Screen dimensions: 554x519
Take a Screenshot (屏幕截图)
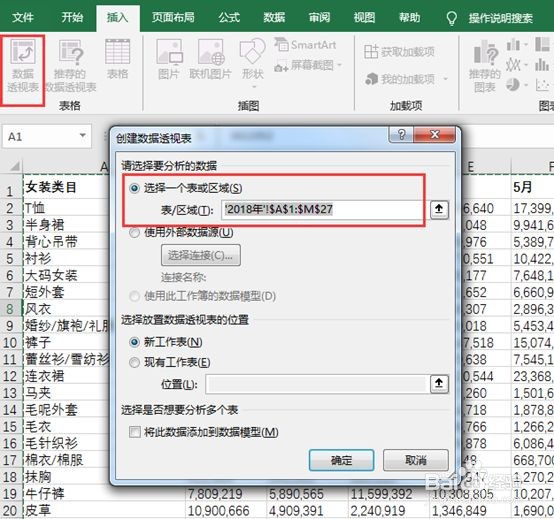pyautogui.click(x=304, y=65)
